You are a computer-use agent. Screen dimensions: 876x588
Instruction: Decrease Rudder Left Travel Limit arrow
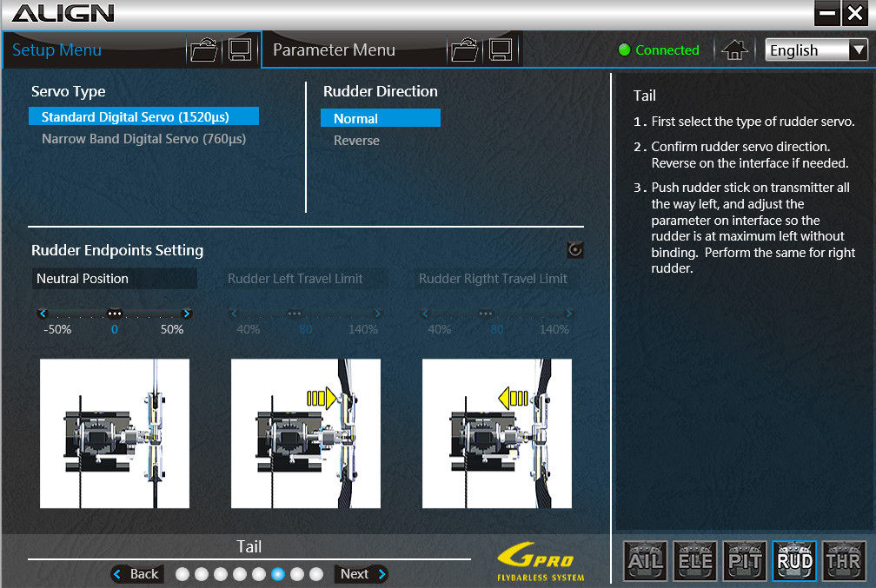(234, 314)
